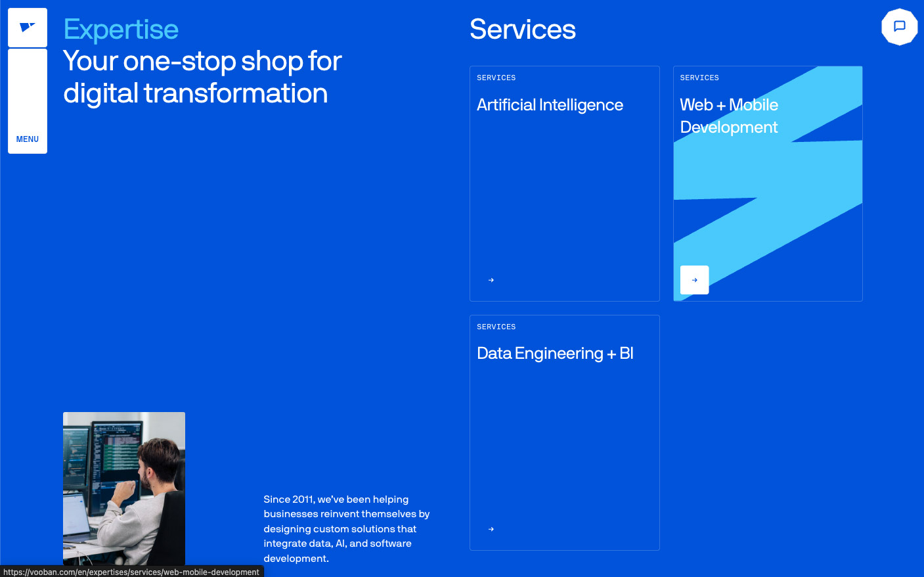
Task: Click the Services section heading
Action: tap(522, 30)
